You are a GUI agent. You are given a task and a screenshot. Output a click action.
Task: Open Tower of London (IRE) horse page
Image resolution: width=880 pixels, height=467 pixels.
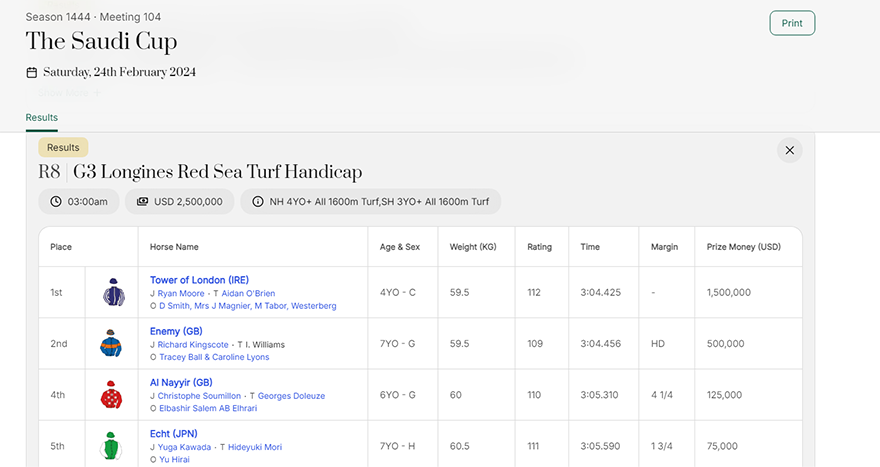click(199, 280)
